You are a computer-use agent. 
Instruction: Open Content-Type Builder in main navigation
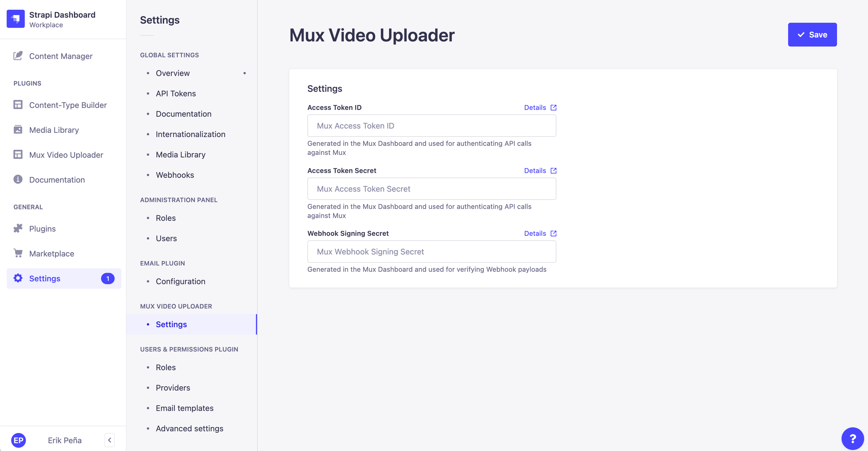pos(64,105)
